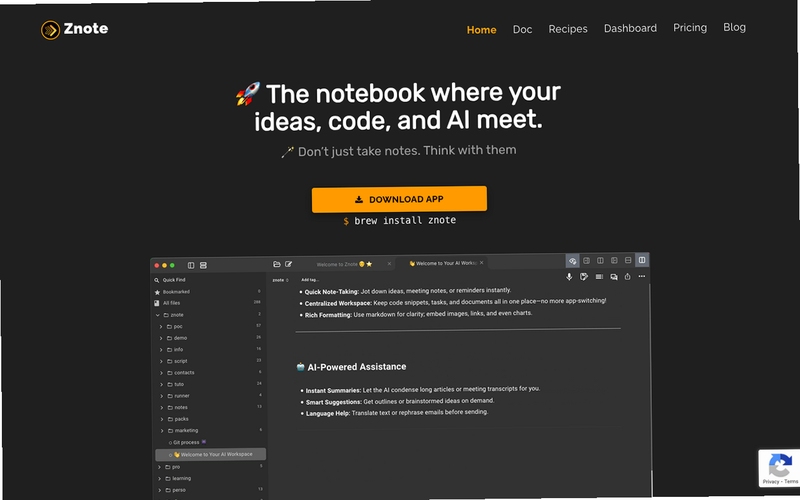The height and width of the screenshot is (500, 800).
Task: Close the 'Welcome to Znote' tab
Action: (x=389, y=264)
